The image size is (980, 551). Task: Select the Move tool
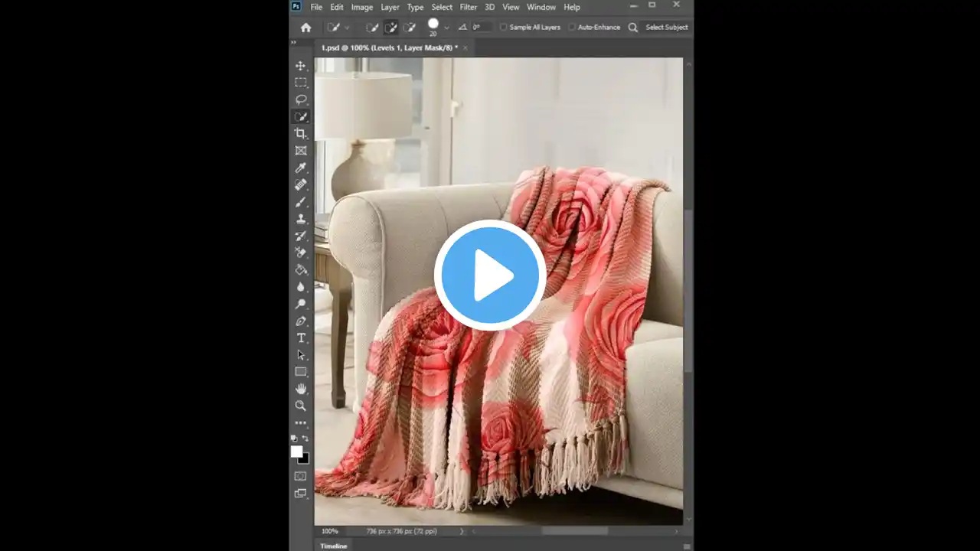coord(301,66)
